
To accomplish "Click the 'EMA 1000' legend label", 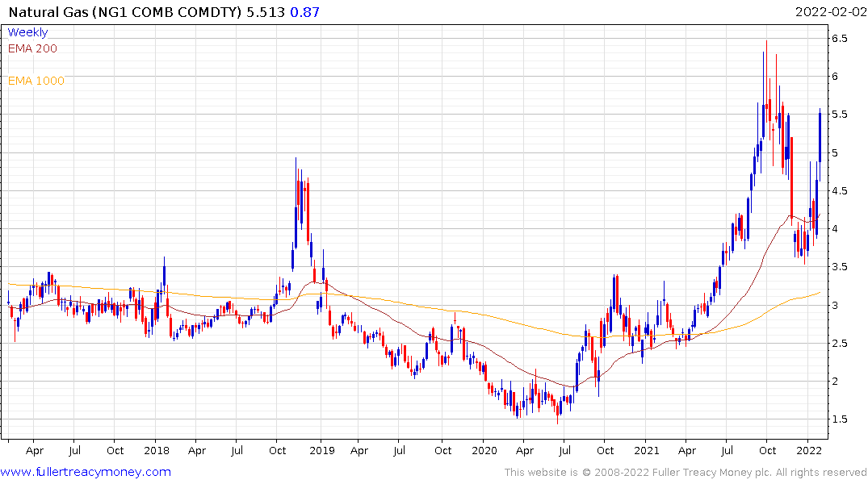I will (x=36, y=81).
